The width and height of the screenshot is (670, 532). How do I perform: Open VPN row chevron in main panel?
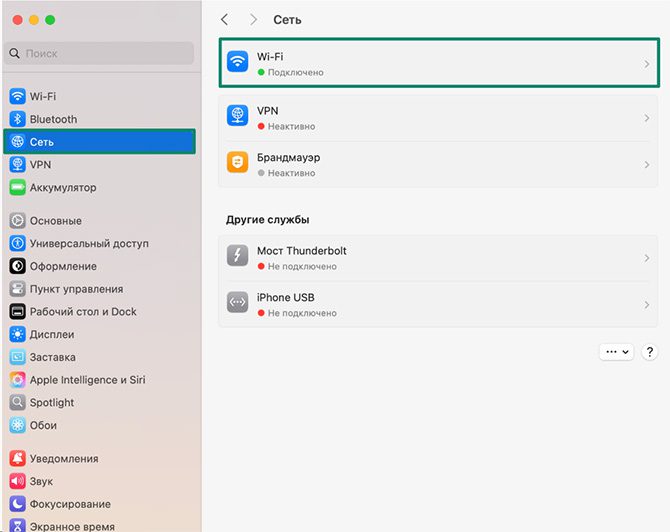(x=647, y=118)
